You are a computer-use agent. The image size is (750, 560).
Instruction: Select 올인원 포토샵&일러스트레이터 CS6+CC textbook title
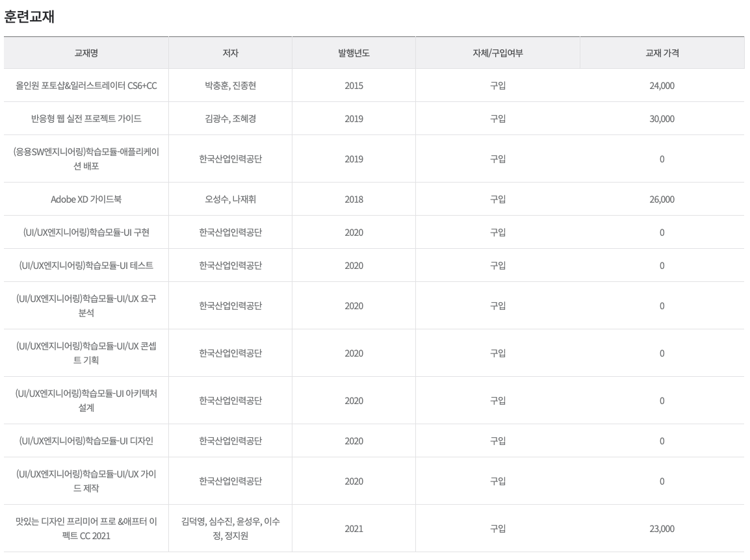pyautogui.click(x=86, y=86)
